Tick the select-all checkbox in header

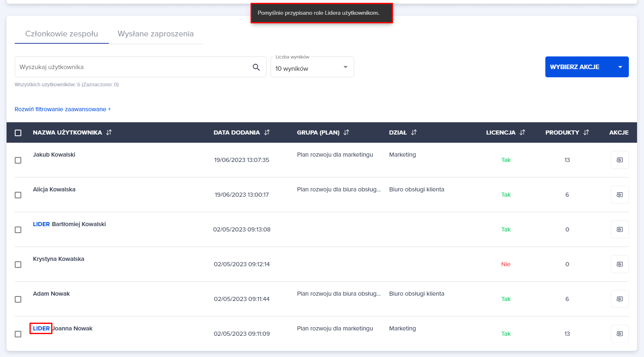pyautogui.click(x=18, y=133)
